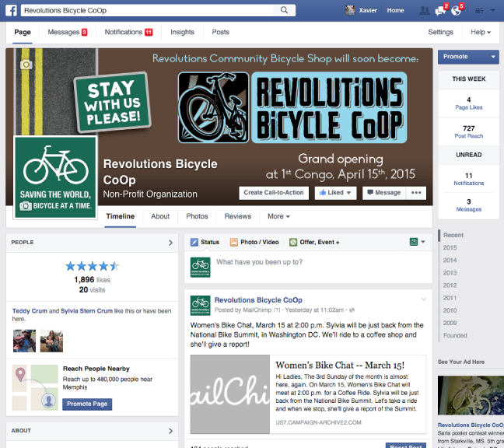Click Xavier's profile picture in top bar
The width and height of the screenshot is (504, 448).
pos(350,10)
